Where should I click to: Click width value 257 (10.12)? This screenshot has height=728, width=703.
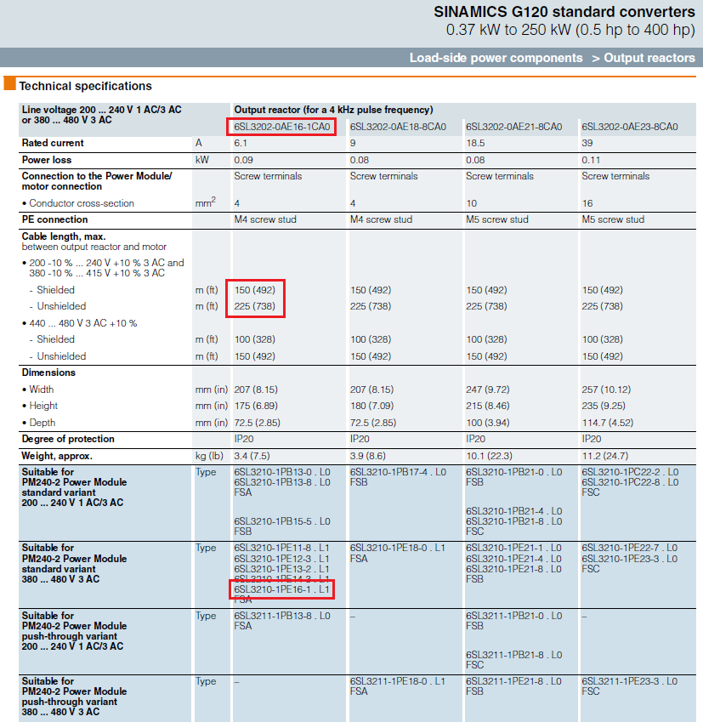[x=606, y=390]
